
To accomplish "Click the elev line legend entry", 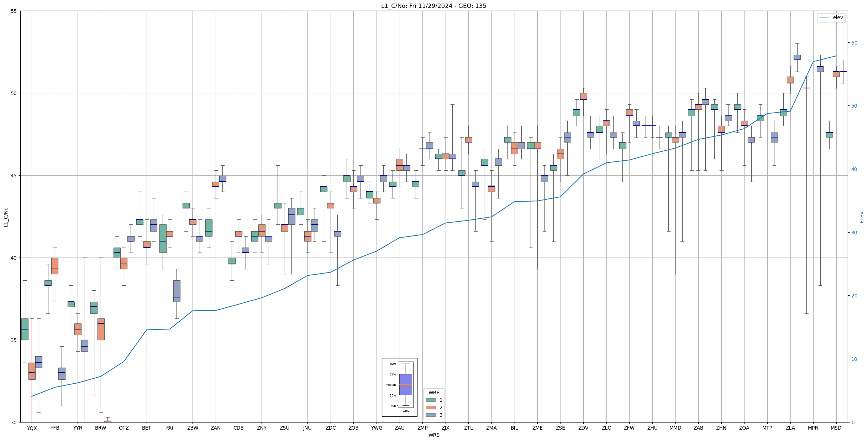I will click(831, 17).
